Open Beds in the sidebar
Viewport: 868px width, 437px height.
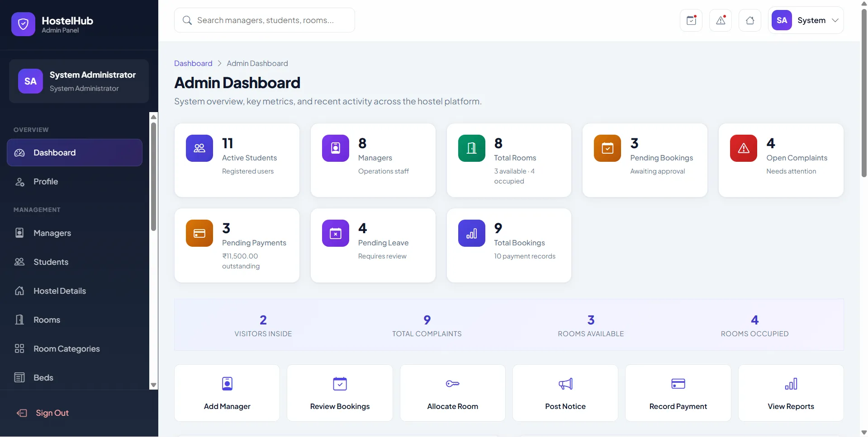(x=75, y=378)
